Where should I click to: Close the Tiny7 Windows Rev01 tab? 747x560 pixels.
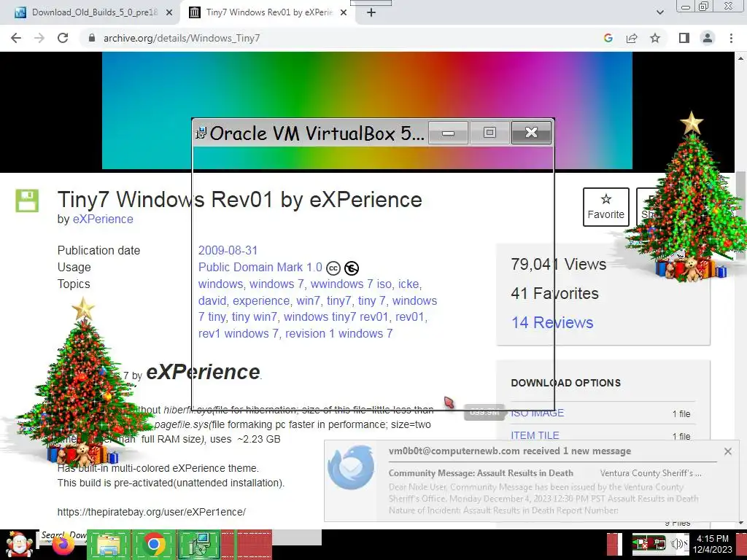click(x=344, y=13)
